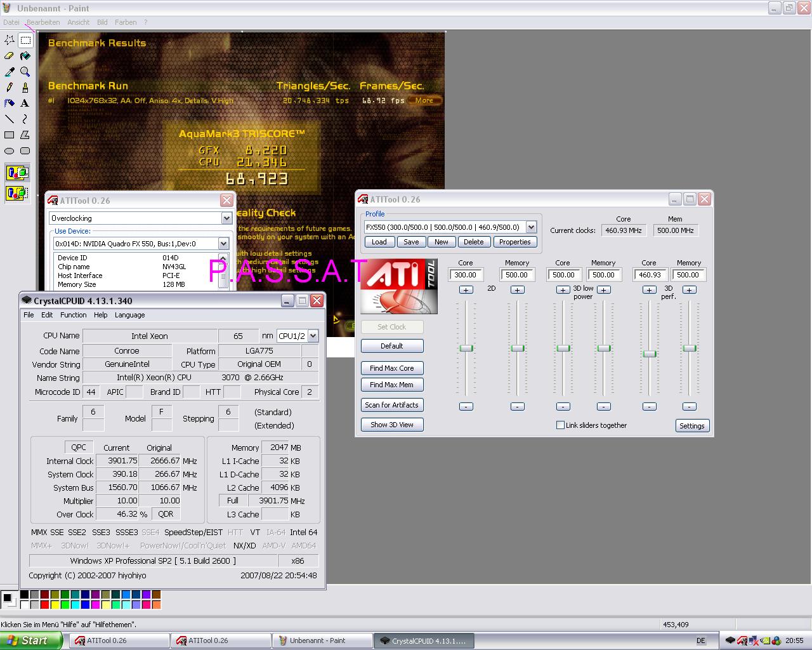Click the ATI Tool logo image
The width and height of the screenshot is (812, 650).
[x=399, y=286]
